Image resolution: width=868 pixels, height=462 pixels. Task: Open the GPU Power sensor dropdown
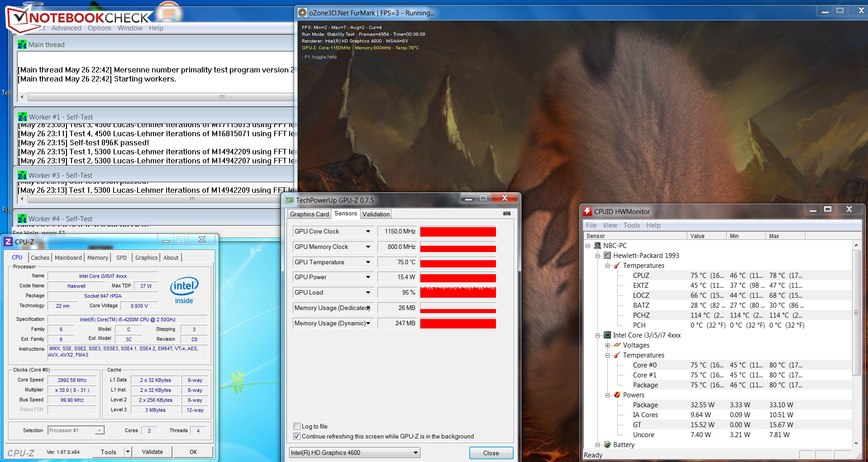pyautogui.click(x=368, y=277)
